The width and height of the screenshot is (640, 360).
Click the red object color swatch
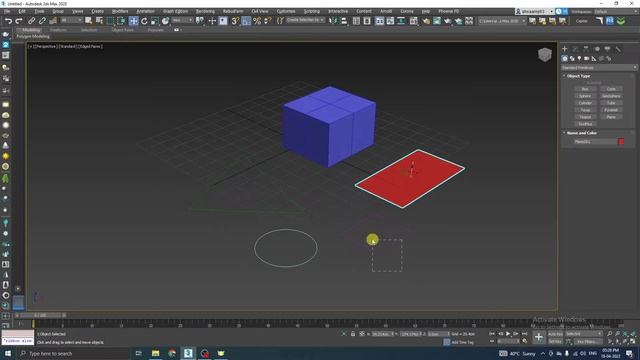[x=621, y=142]
